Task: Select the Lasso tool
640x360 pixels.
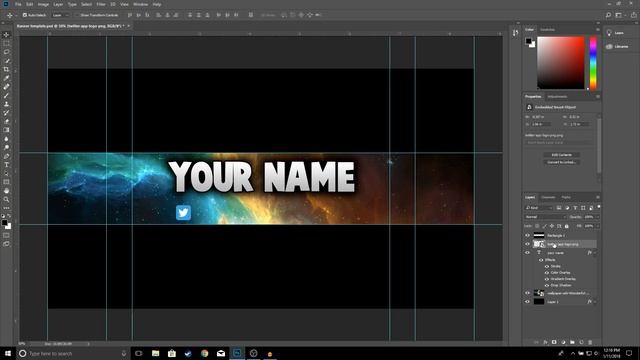Action: 6,52
